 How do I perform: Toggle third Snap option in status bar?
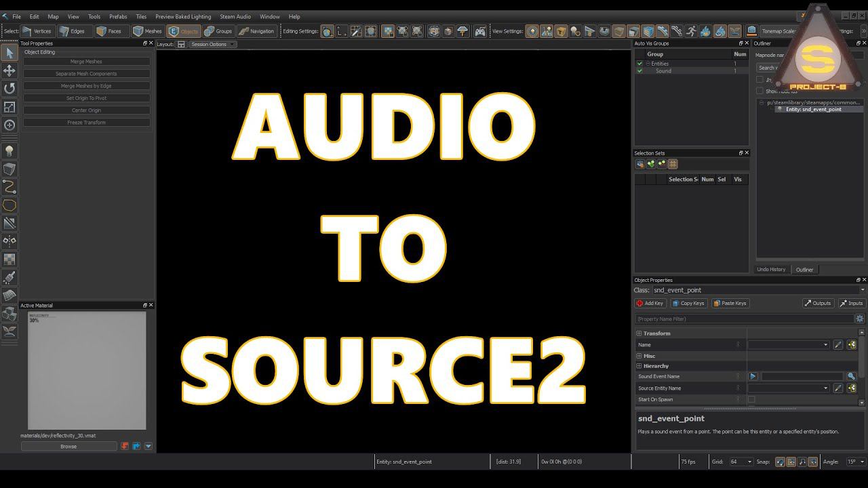tap(803, 462)
